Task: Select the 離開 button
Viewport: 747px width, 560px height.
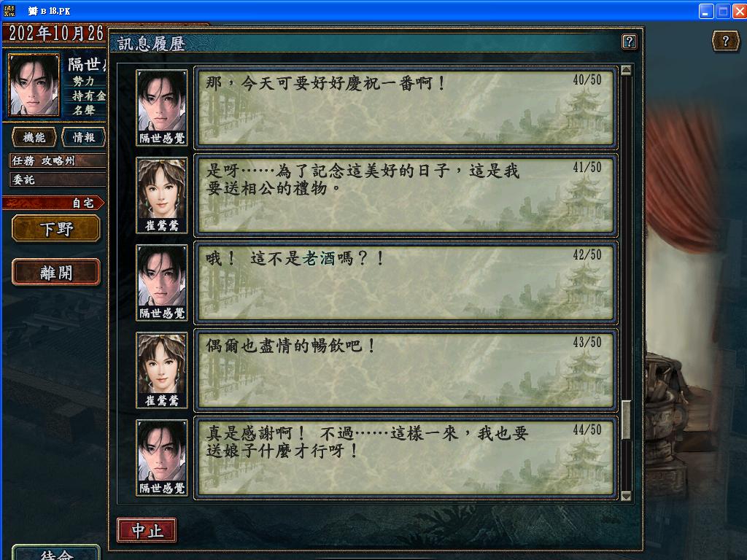Action: coord(56,273)
